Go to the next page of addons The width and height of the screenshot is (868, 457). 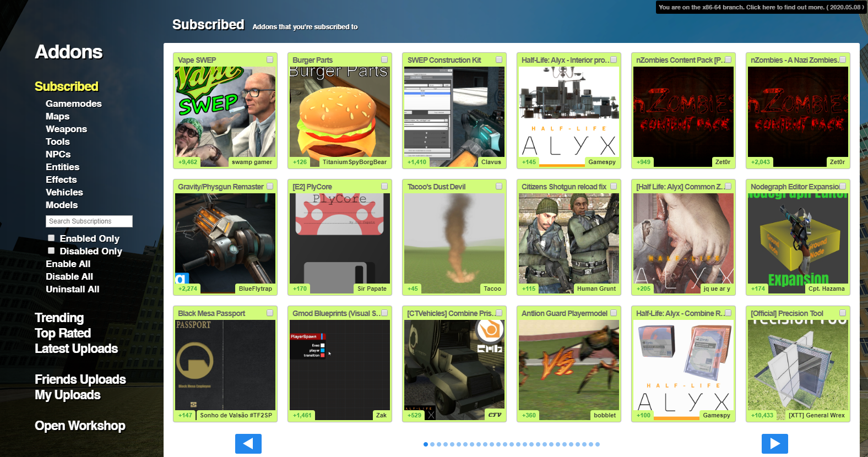click(774, 444)
